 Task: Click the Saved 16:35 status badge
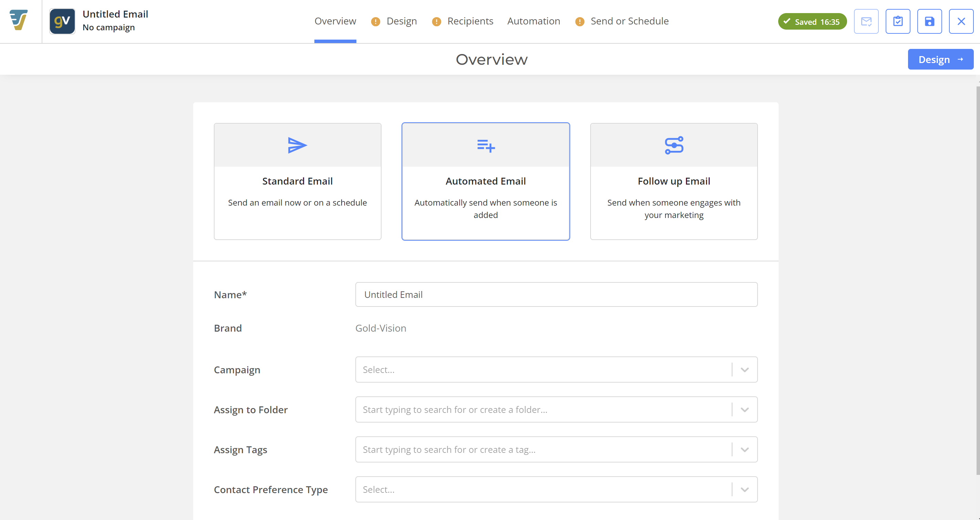812,22
